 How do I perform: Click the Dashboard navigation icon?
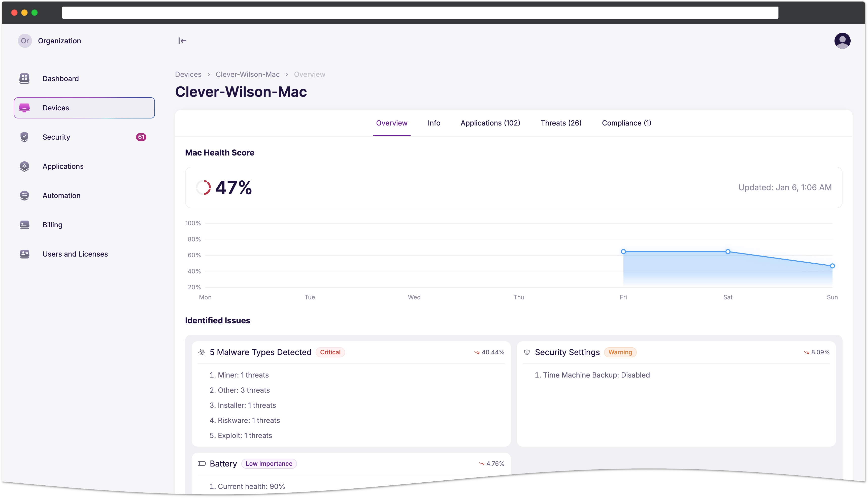(x=24, y=79)
